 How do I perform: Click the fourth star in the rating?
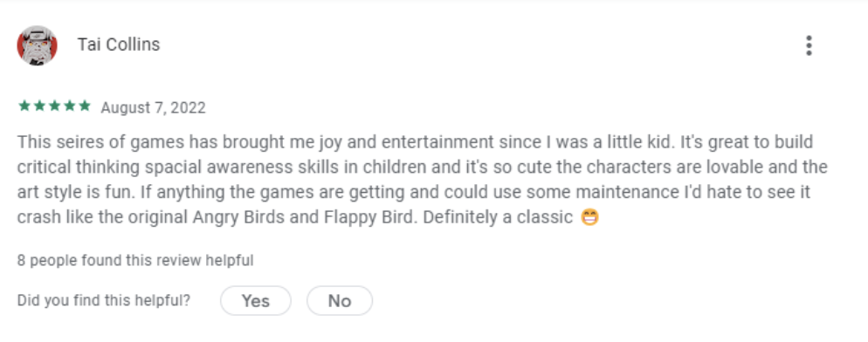point(69,106)
